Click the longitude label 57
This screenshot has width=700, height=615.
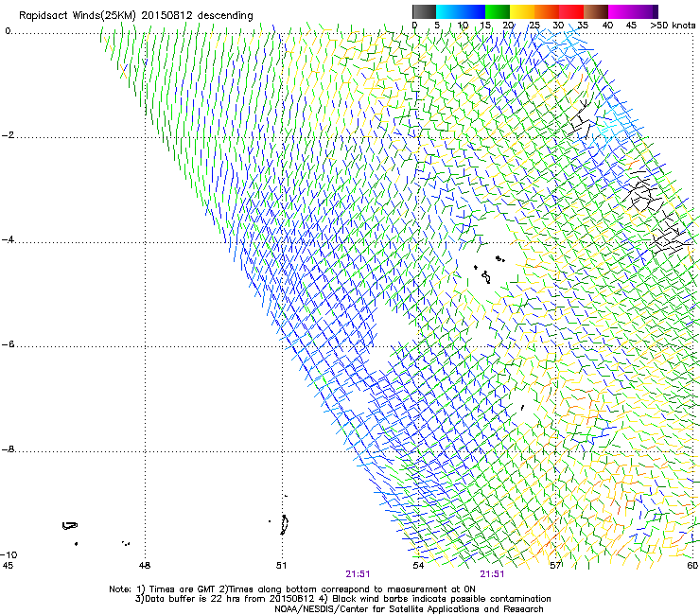(555, 566)
